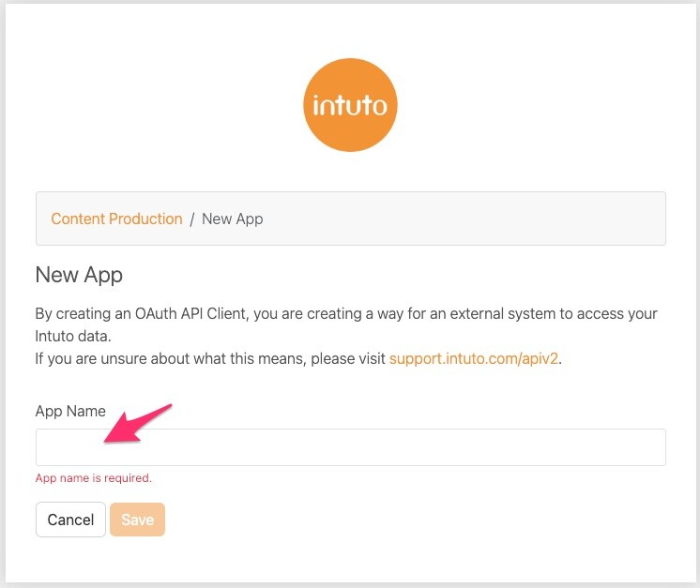Click the 'intuto' wordmark inside the logo
Screen dimensions: 700x588
tap(351, 104)
